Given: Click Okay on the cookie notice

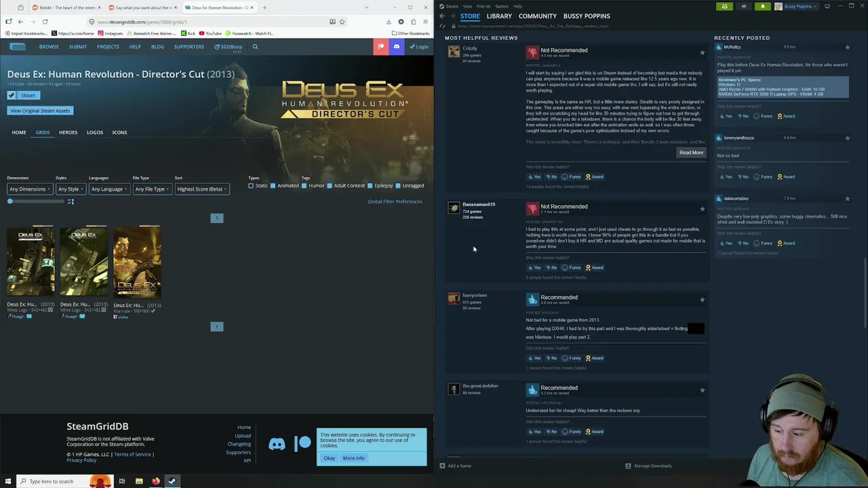Looking at the screenshot, I should click(329, 458).
